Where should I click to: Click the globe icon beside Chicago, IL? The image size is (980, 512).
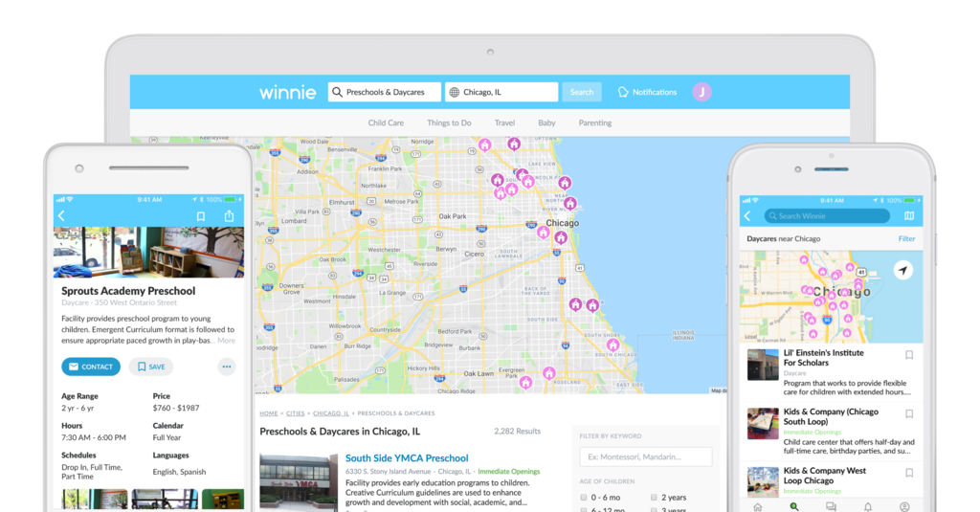pos(455,92)
